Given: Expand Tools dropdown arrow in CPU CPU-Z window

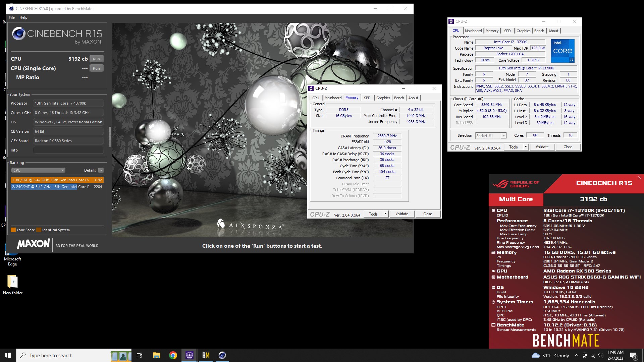Looking at the screenshot, I should pos(526,147).
